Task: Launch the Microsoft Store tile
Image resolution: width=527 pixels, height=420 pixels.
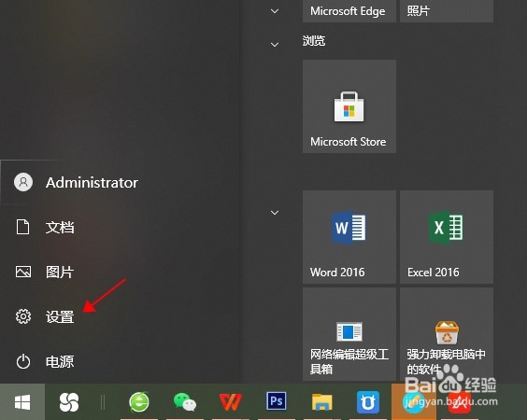Action: 349,106
